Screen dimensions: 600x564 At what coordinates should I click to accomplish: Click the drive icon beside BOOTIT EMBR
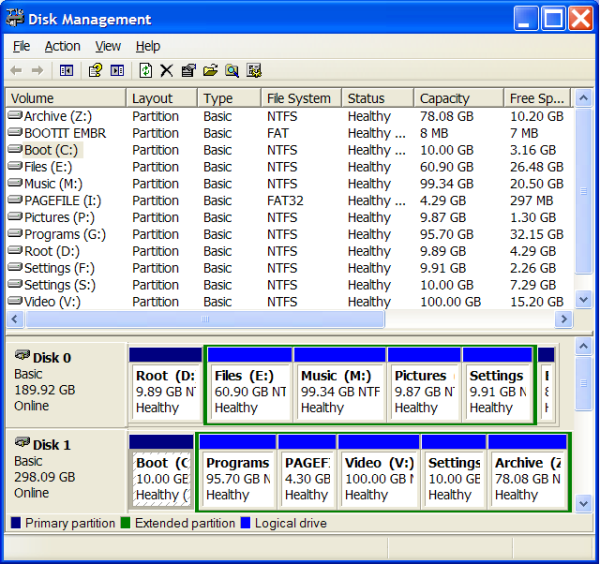point(15,132)
